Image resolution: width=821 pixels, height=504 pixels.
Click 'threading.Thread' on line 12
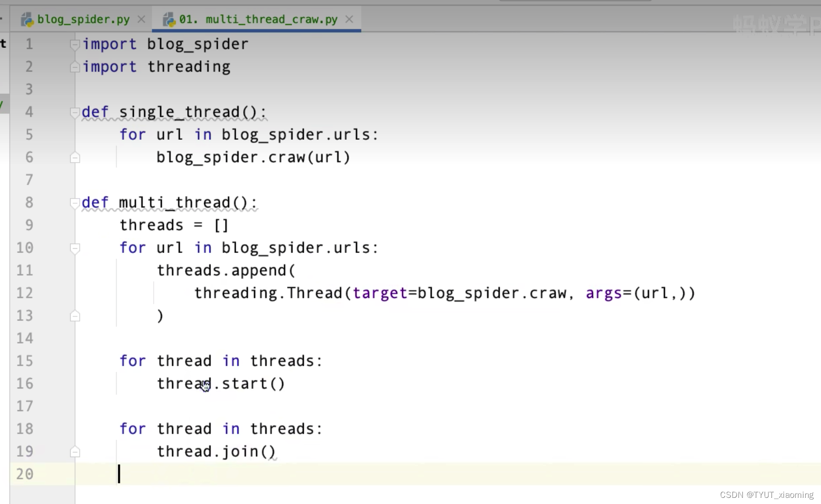[x=268, y=293]
